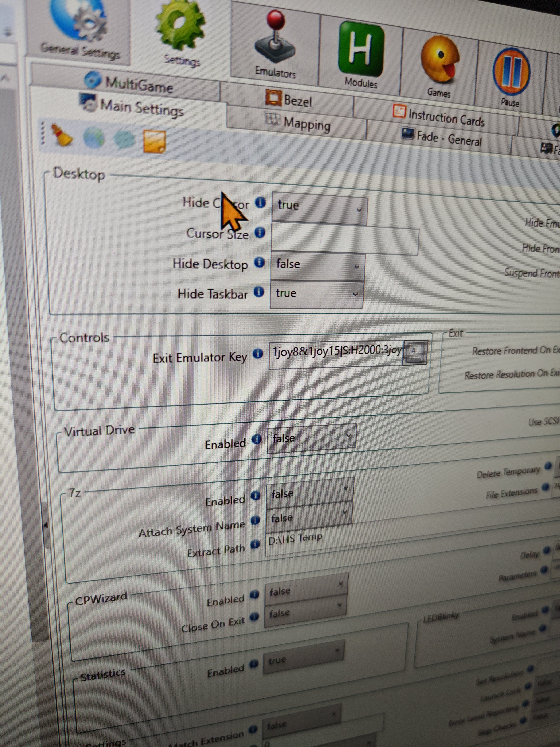560x747 pixels.
Task: Open Modules via the green H icon
Action: pos(361,49)
